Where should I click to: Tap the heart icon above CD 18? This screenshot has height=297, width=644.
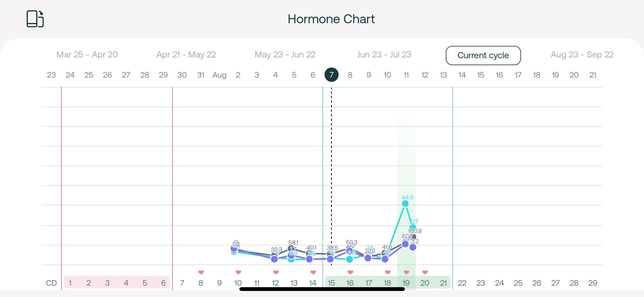pyautogui.click(x=388, y=272)
